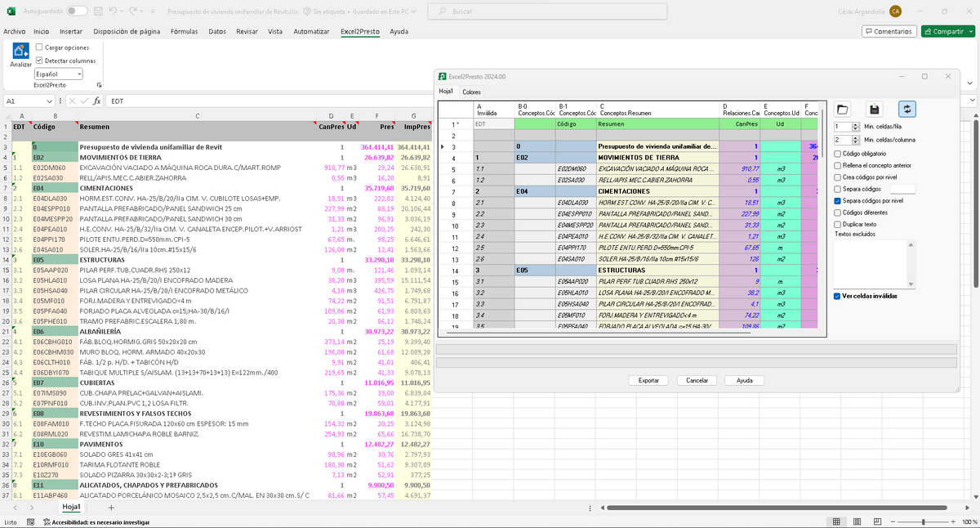Open the Excel2Presto group dialog launcher
The image size is (980, 528).
point(100,85)
